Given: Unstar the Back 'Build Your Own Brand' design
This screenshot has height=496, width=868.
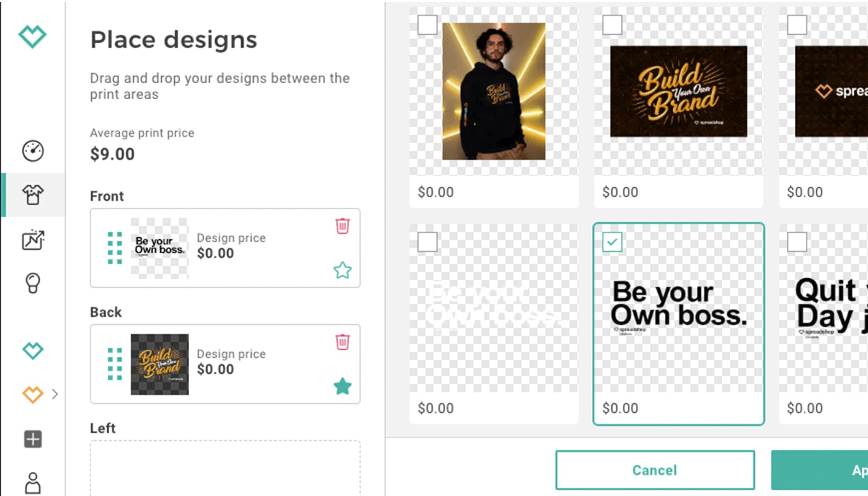Looking at the screenshot, I should 342,386.
